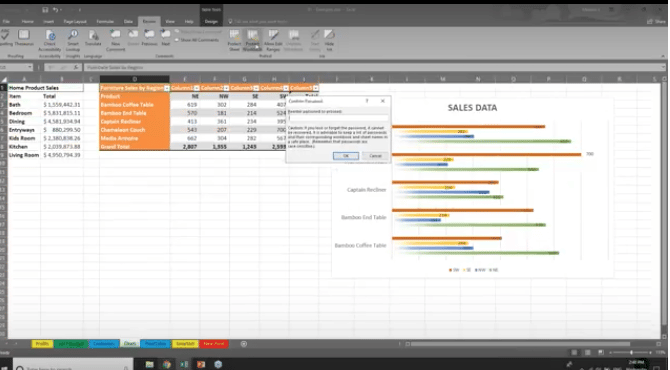This screenshot has width=670, height=370.
Task: Switch to the View ribbon tab
Action: click(x=170, y=21)
